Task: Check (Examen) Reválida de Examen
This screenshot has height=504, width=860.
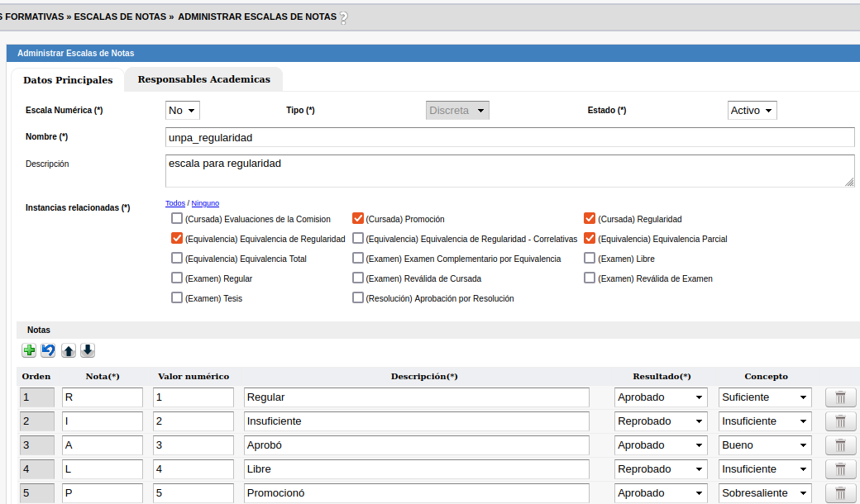Action: click(x=590, y=278)
